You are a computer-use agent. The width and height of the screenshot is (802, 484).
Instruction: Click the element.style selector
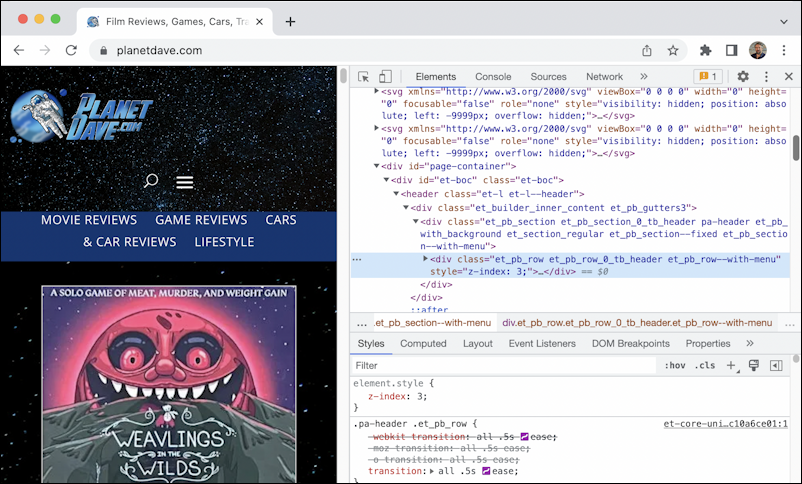pyautogui.click(x=388, y=383)
